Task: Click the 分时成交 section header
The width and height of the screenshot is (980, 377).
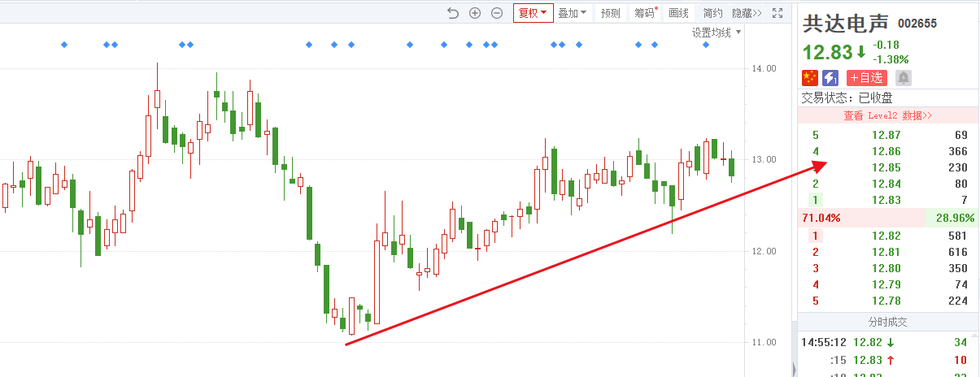Action: point(888,322)
